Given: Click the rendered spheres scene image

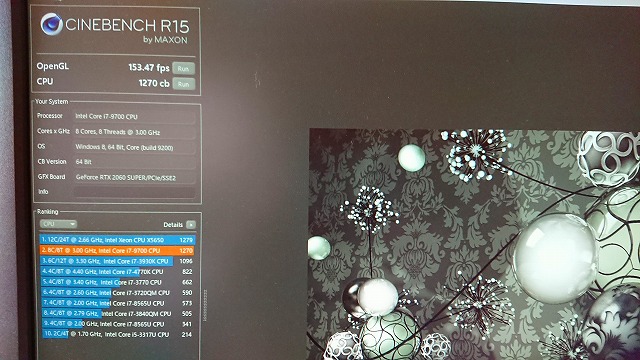Looking at the screenshot, I should [474, 244].
